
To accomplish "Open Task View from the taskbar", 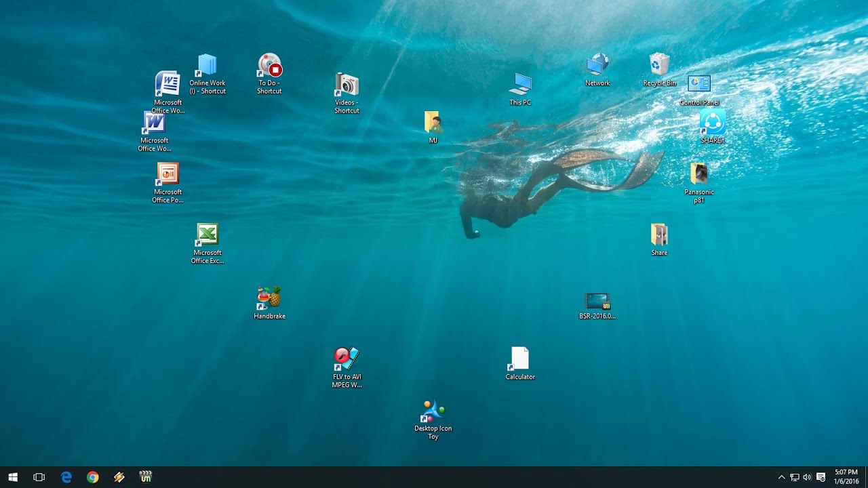I will [x=39, y=477].
